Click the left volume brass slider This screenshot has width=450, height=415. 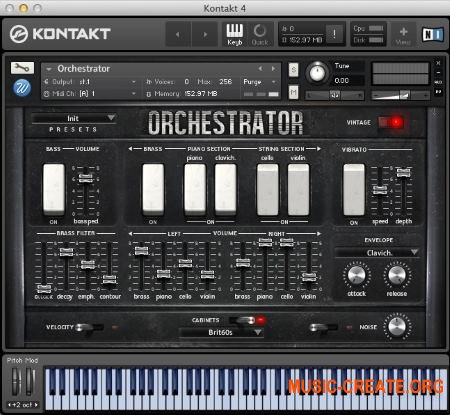[x=141, y=251]
